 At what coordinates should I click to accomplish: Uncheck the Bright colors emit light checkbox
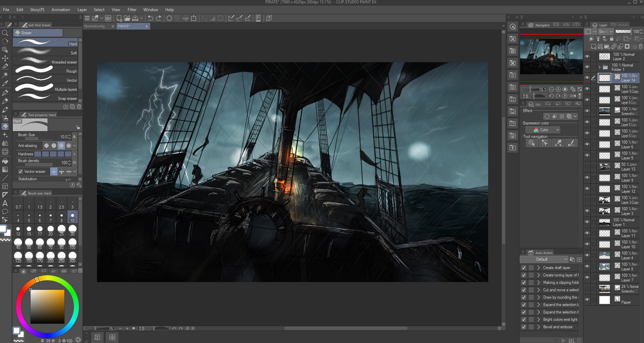click(524, 319)
